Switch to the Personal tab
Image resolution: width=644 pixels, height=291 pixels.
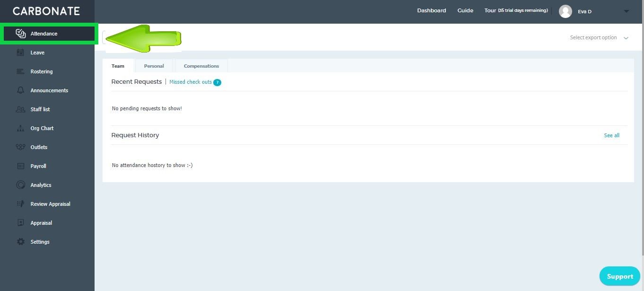pos(154,66)
